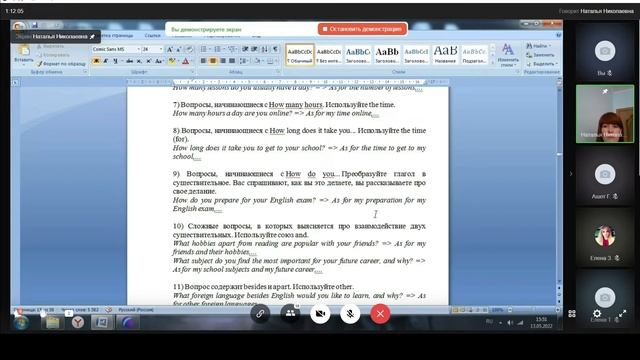Unmute the microphone in call controls
Screen dimensions: 640x360
[350, 313]
